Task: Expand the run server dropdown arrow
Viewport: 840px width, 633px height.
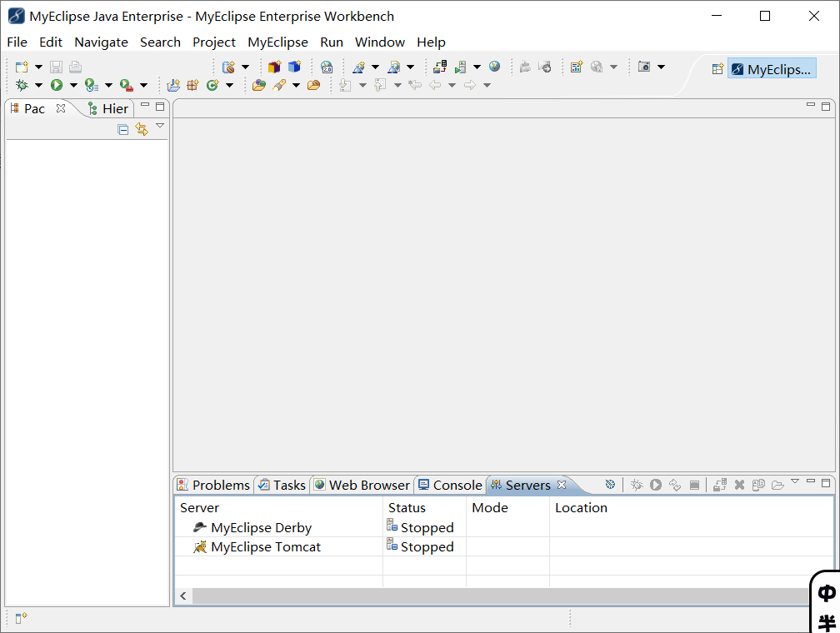Action: (x=477, y=67)
